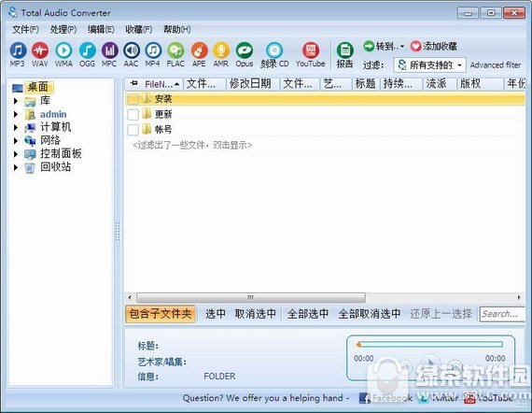
Task: Click the 取消选中 uncheck button
Action: [255, 314]
